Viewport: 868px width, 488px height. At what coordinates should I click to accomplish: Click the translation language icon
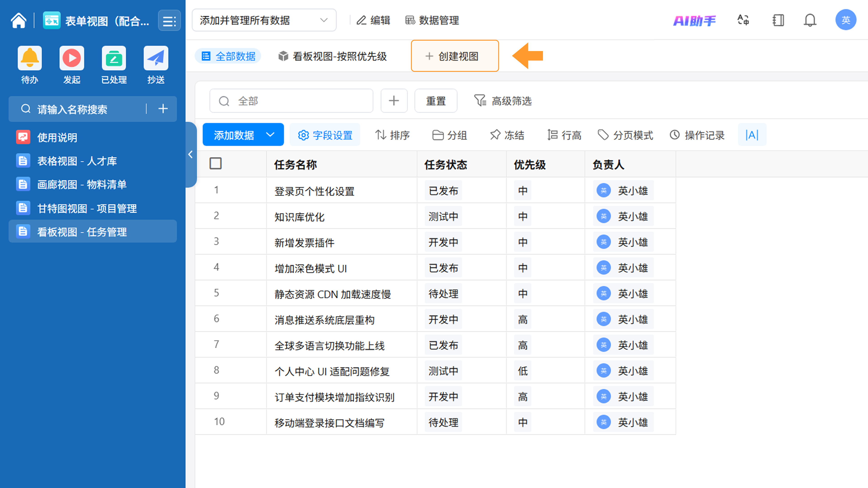click(x=743, y=21)
